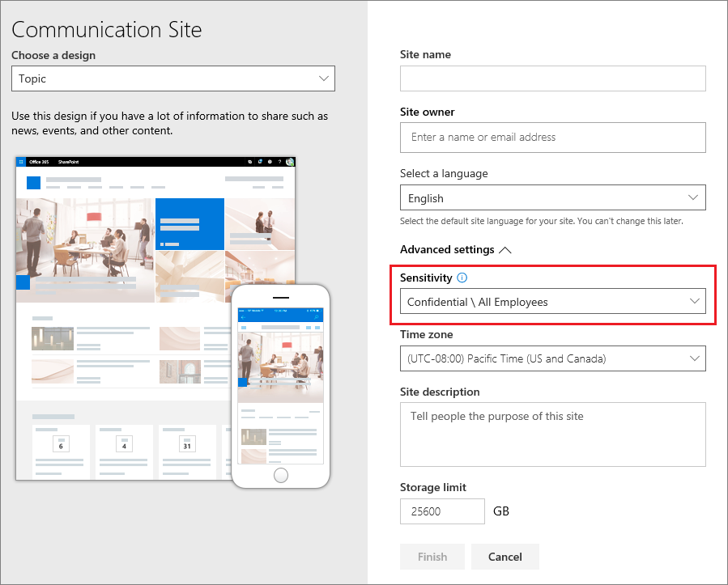Click the mobile phone preview thumbnail

click(x=280, y=384)
